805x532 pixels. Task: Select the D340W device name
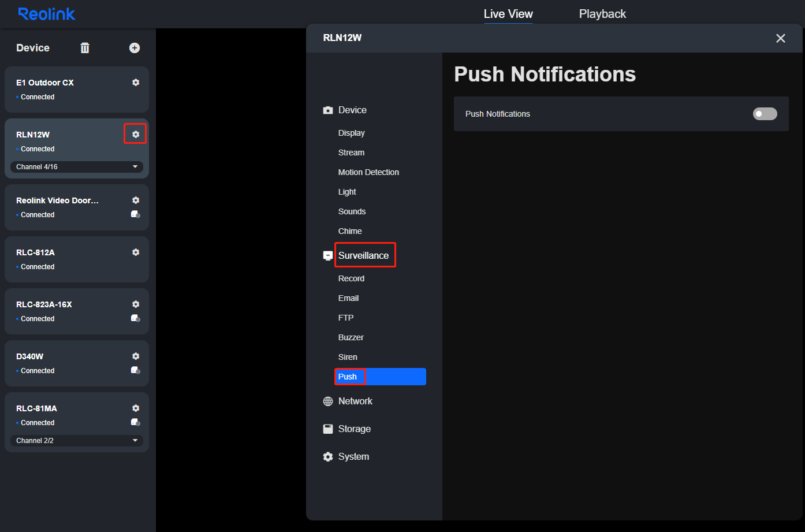click(30, 356)
